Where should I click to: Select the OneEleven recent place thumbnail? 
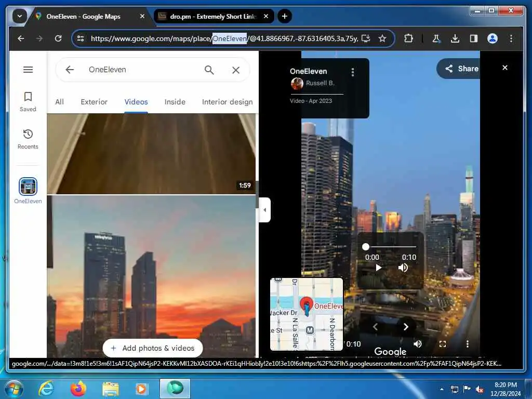tap(28, 187)
